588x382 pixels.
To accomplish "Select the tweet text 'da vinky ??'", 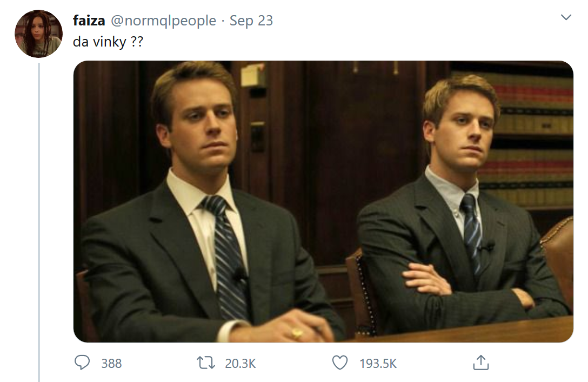I will click(108, 42).
